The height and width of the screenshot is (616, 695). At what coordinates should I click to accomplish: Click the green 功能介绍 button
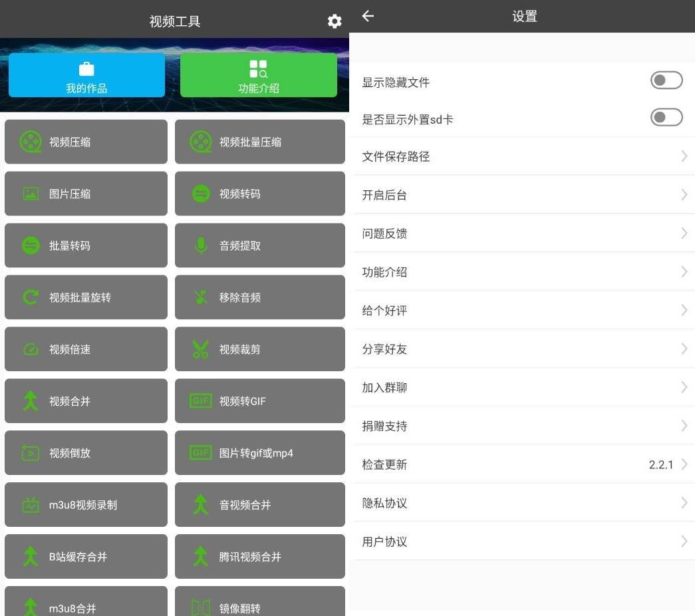tap(258, 76)
